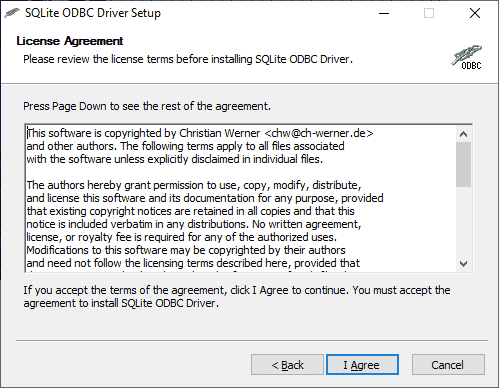Click the license scrollbar down arrow
The image size is (499, 388).
point(463,264)
